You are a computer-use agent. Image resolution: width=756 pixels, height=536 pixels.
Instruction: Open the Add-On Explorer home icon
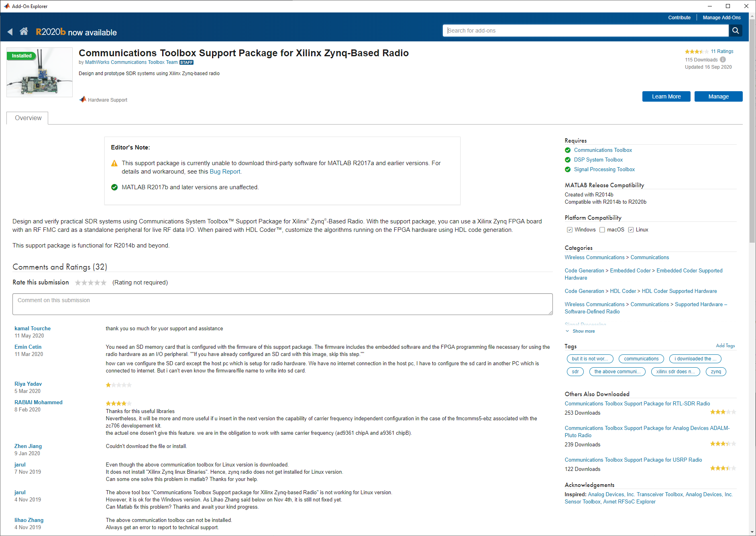tap(24, 31)
